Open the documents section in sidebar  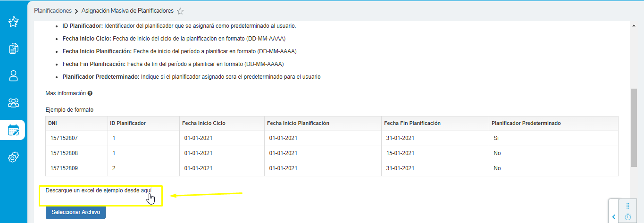click(13, 48)
